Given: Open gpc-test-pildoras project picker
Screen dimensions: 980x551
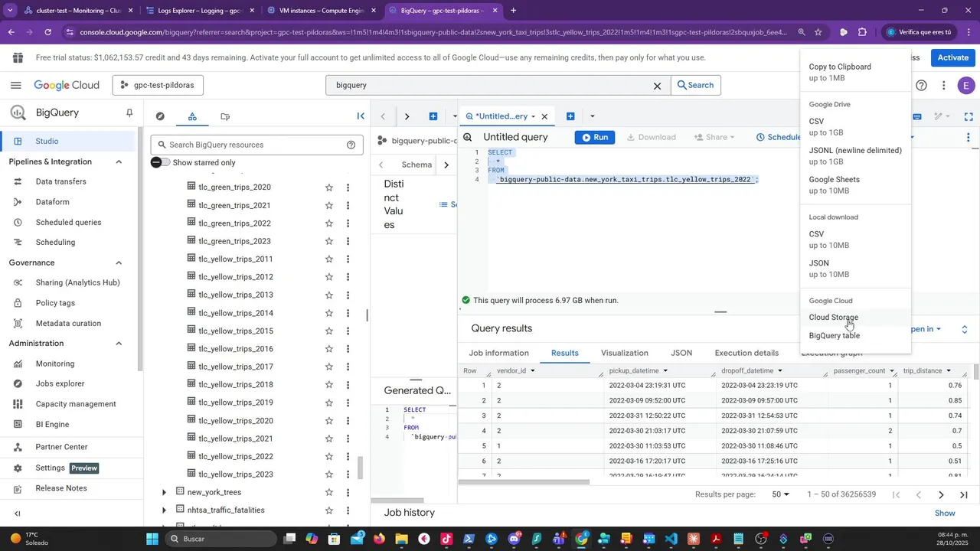Looking at the screenshot, I should point(158,85).
